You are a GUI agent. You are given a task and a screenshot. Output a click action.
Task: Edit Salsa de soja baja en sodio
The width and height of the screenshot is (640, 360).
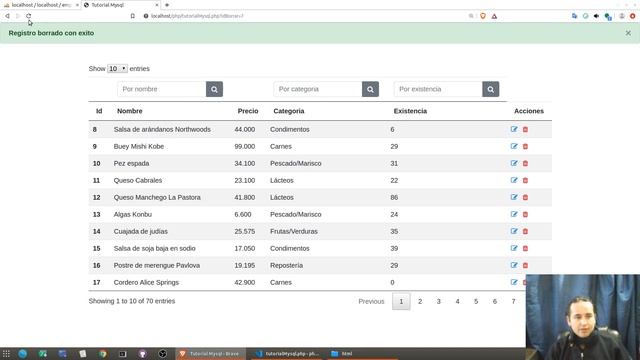pyautogui.click(x=514, y=248)
